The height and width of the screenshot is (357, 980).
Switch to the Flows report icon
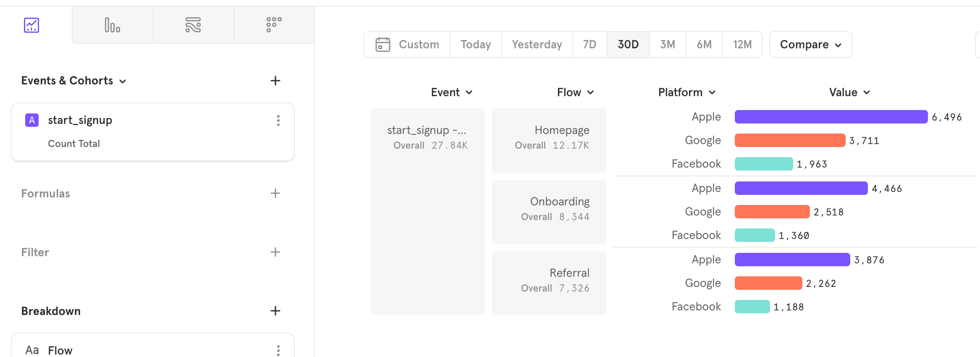click(193, 25)
